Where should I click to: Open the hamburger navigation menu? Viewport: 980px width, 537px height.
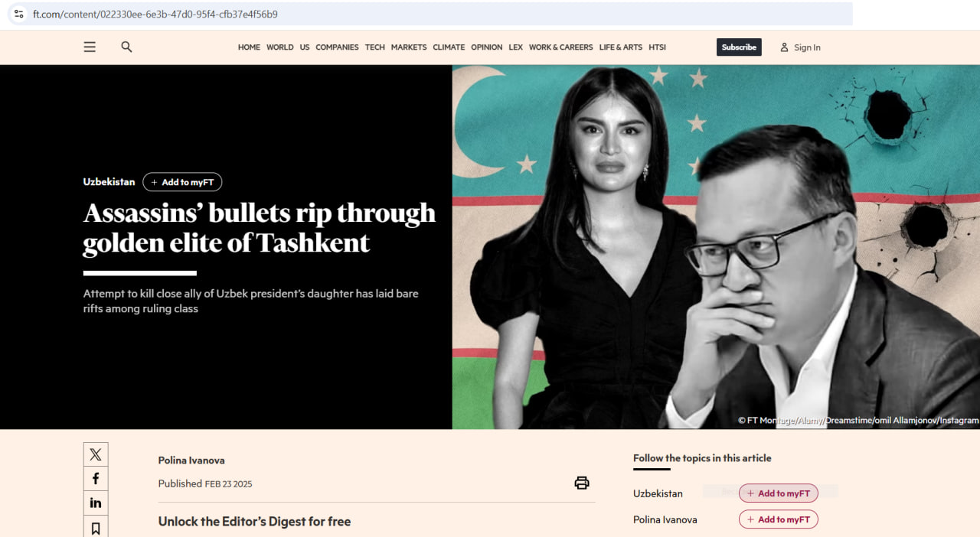90,47
